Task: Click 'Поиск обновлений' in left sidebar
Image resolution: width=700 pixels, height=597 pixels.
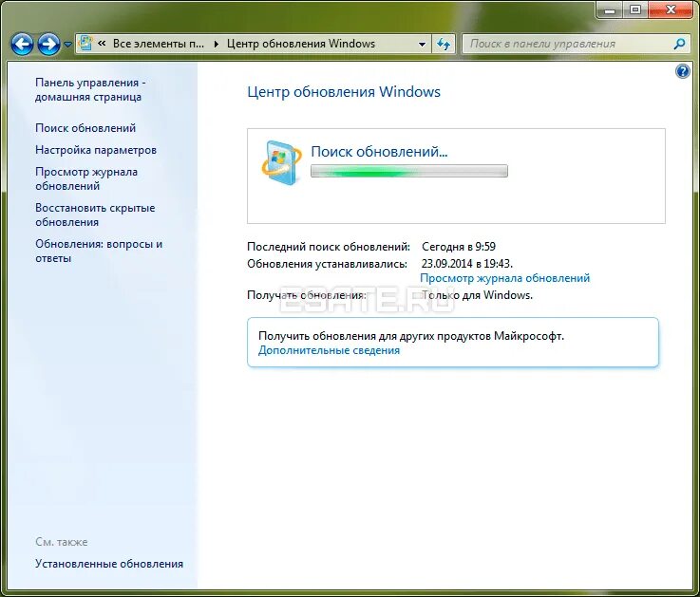Action: pos(85,128)
